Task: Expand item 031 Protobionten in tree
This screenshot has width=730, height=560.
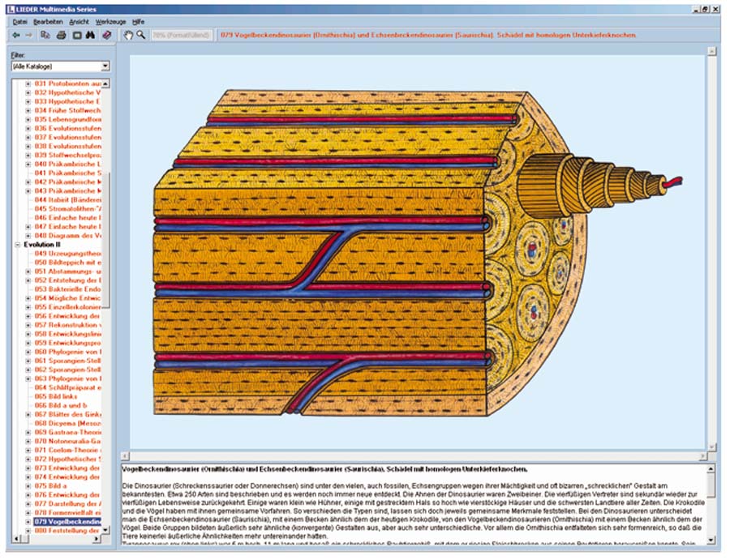Action: 28,83
